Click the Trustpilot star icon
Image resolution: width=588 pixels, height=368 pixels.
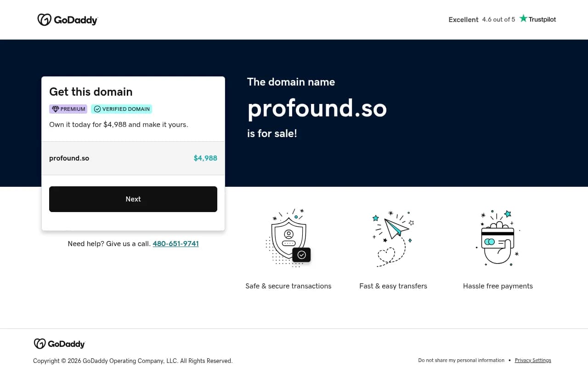tap(523, 18)
